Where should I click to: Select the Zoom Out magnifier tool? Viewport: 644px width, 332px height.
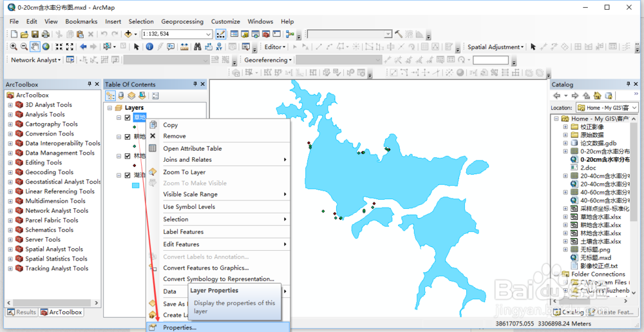coord(24,47)
